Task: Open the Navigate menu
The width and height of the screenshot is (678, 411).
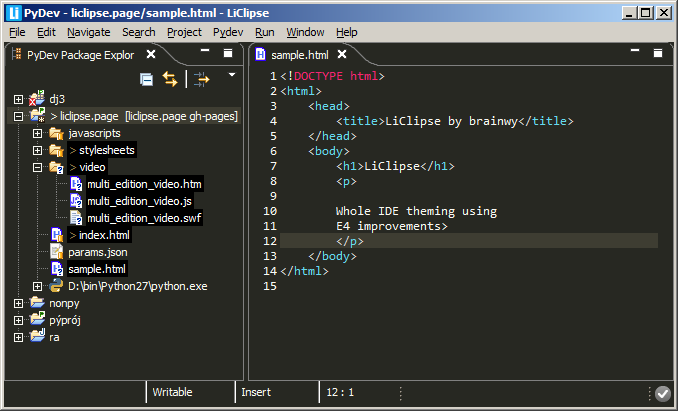Action: coord(89,32)
